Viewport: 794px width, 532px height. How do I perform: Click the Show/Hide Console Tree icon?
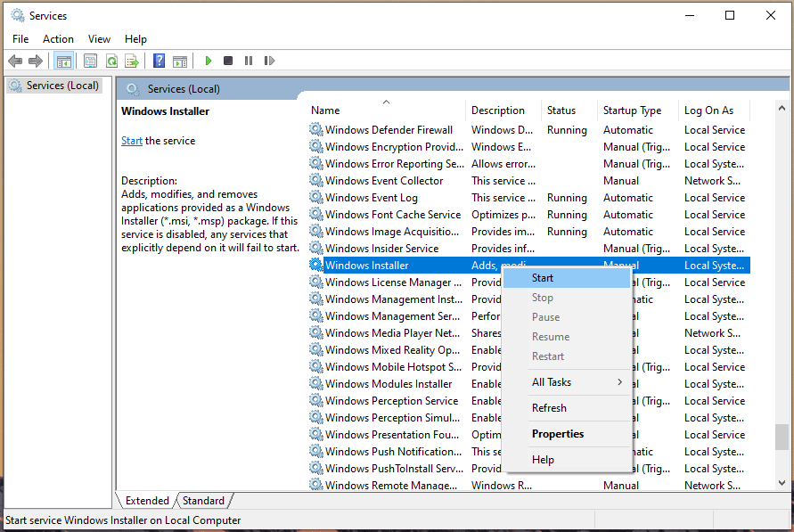coord(63,61)
